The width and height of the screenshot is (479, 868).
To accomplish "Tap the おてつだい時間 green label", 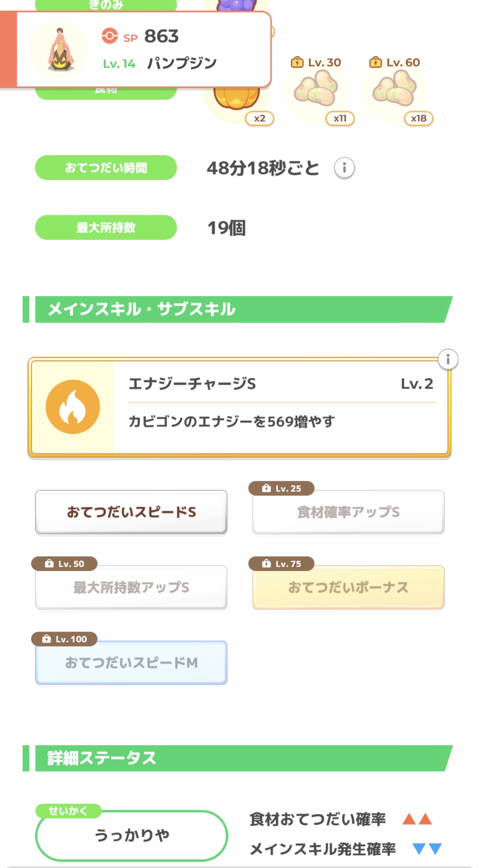I will point(106,168).
